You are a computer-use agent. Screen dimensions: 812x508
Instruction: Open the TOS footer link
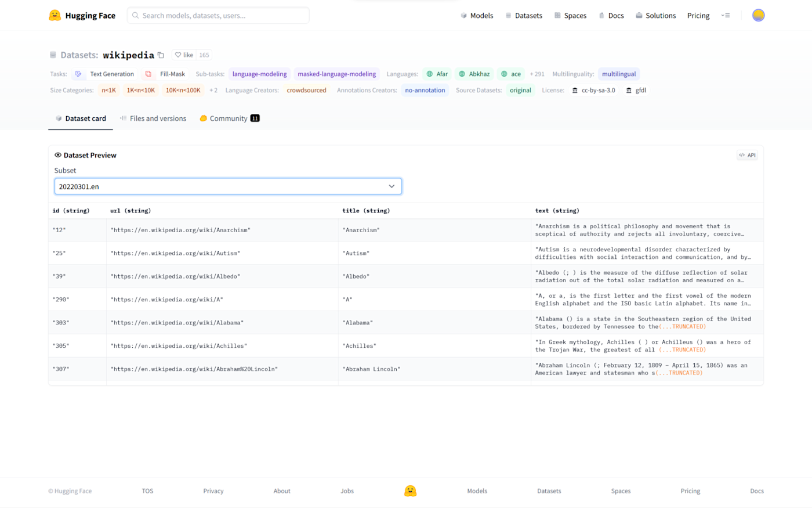click(x=147, y=491)
